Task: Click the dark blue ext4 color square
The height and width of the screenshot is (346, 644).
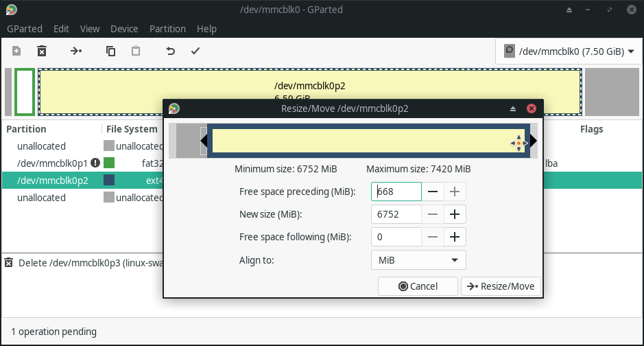Action: (109, 181)
